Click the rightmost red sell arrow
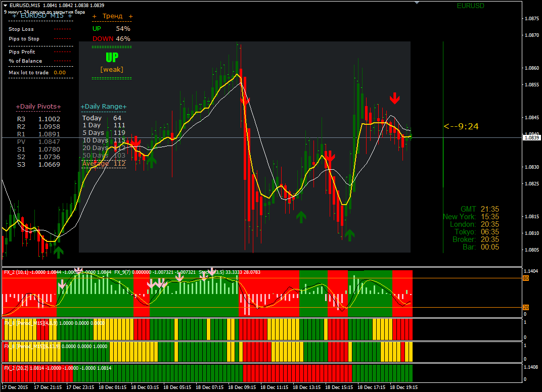Screen dimensions: 542x392 click(395, 97)
